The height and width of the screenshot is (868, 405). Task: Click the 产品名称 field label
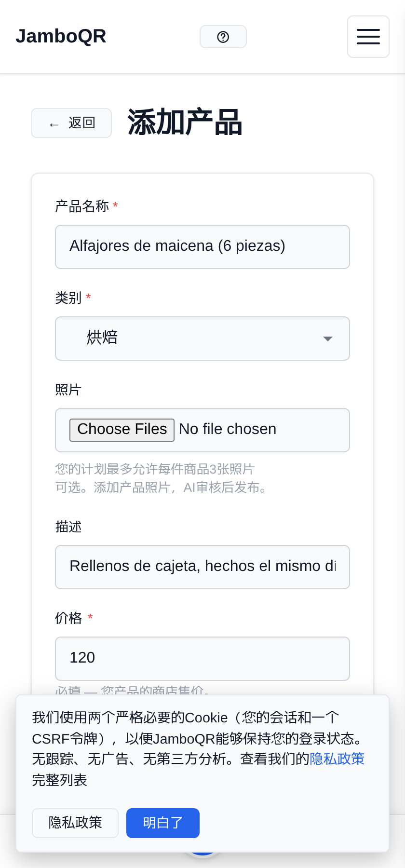point(82,206)
